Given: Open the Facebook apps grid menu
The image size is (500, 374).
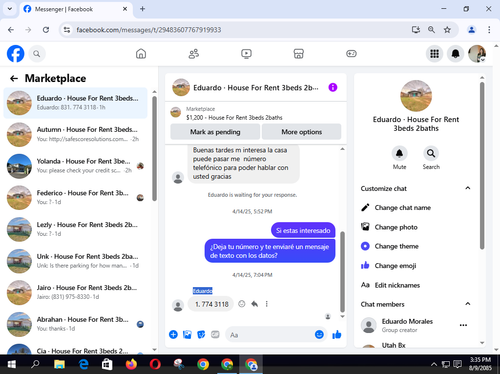Looking at the screenshot, I should [434, 54].
